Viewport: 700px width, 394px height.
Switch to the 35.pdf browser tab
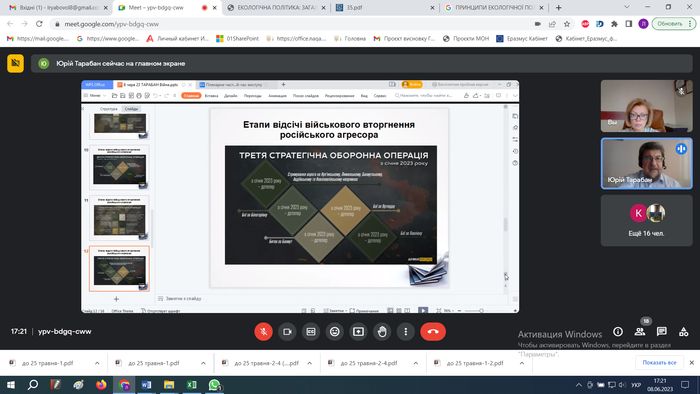[x=385, y=8]
